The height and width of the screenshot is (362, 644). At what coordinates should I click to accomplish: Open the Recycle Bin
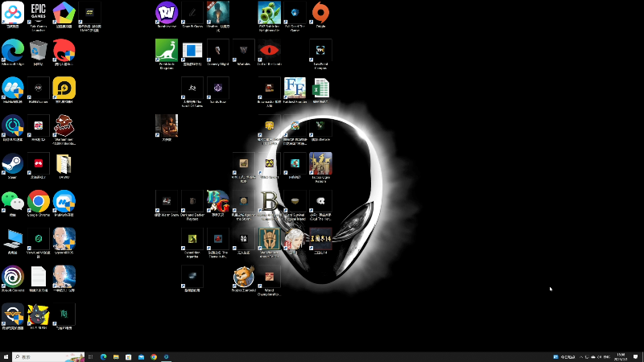(x=38, y=51)
